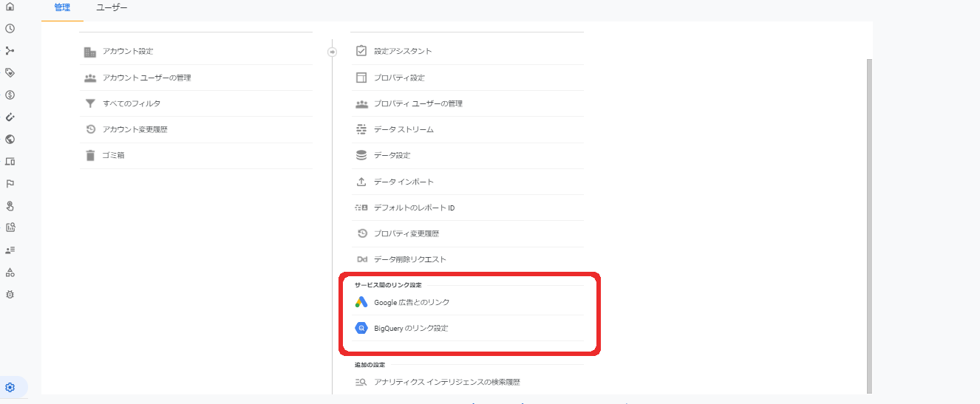Open the realtime clock icon in the sidebar
Viewport: 980px width, 404px height.
(10, 29)
